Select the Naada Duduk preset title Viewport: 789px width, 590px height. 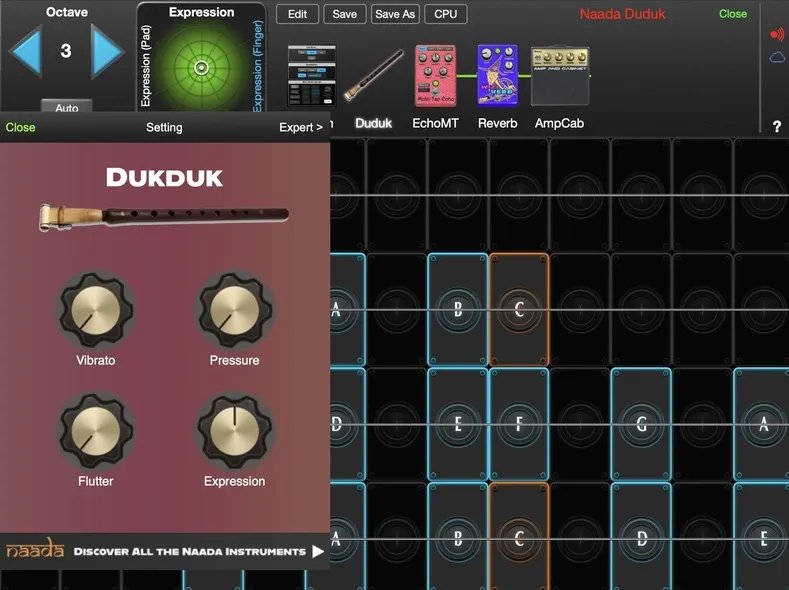(x=622, y=14)
